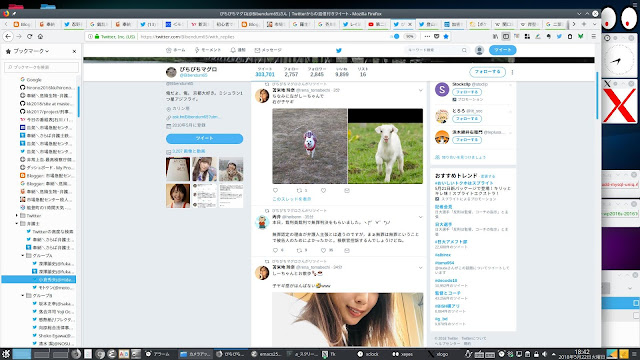The height and width of the screenshot is (360, 640).
Task: Open the profile more options vertical dots
Action: [x=512, y=72]
